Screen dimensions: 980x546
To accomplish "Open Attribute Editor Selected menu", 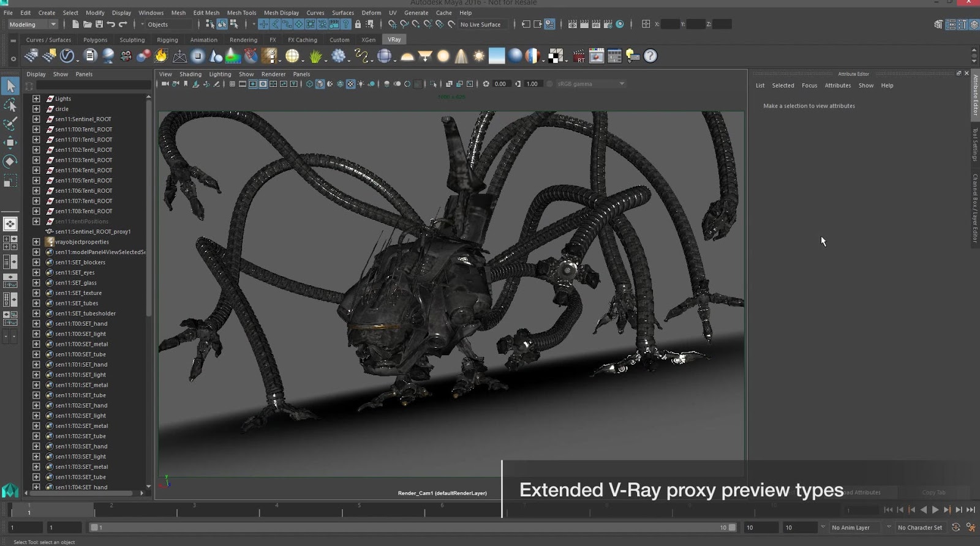I will tap(783, 86).
